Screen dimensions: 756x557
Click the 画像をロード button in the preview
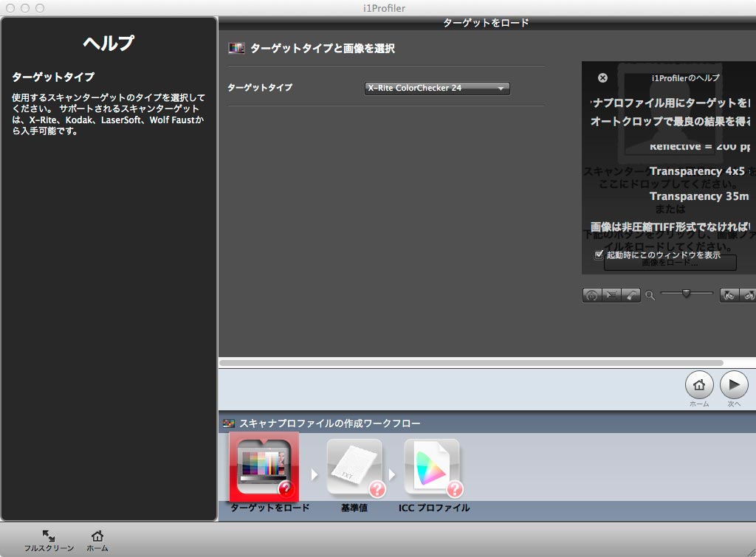tap(670, 263)
